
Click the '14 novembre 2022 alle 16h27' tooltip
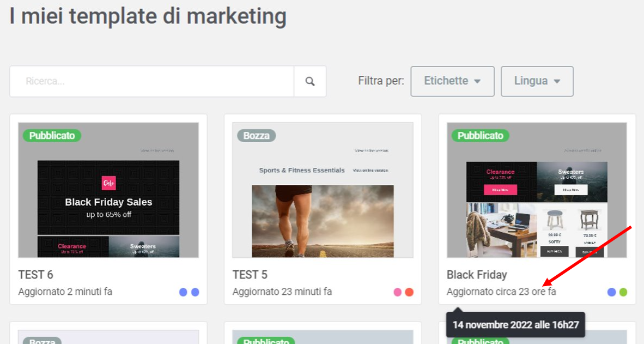(516, 325)
